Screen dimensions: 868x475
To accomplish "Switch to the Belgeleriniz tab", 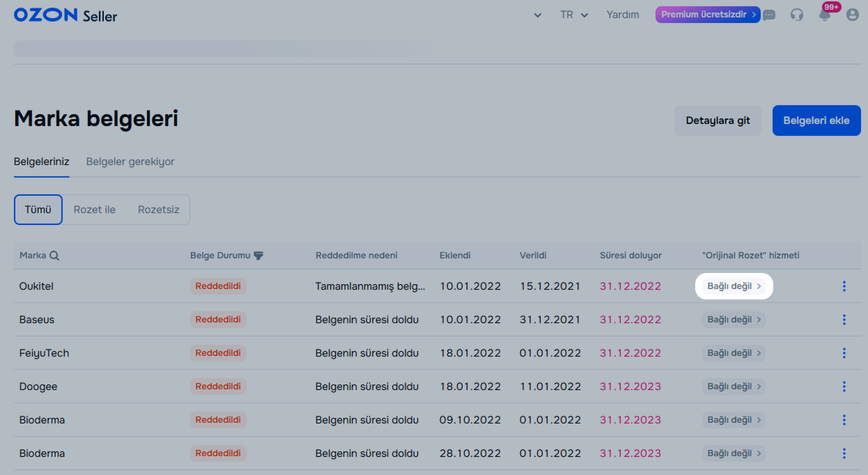I will [42, 162].
